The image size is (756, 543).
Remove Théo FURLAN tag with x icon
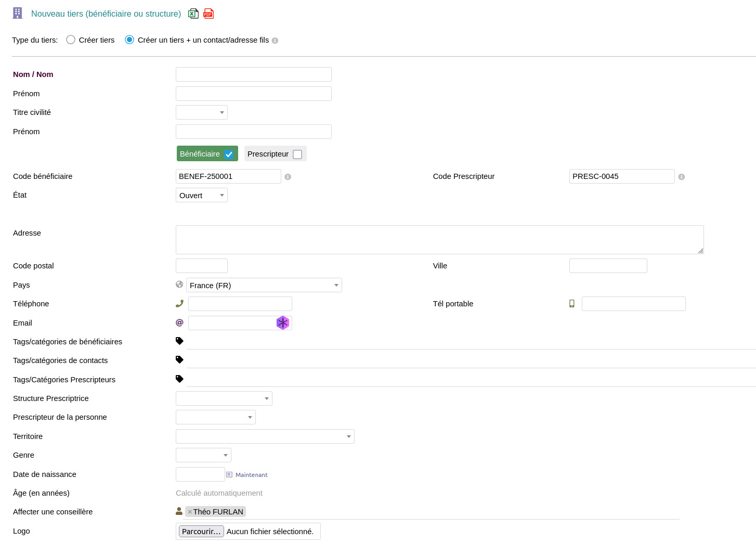pos(190,512)
